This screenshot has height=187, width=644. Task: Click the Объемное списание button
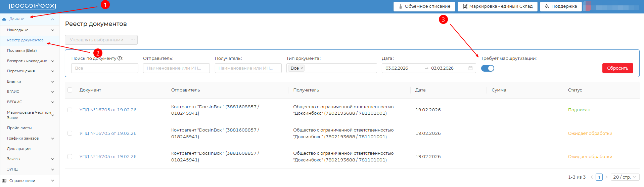pyautogui.click(x=424, y=6)
